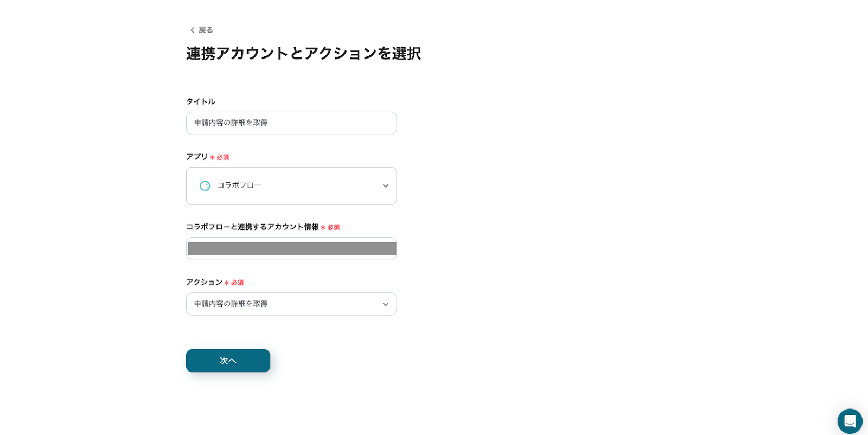Expand the アプリ dropdown chevron

click(x=386, y=186)
